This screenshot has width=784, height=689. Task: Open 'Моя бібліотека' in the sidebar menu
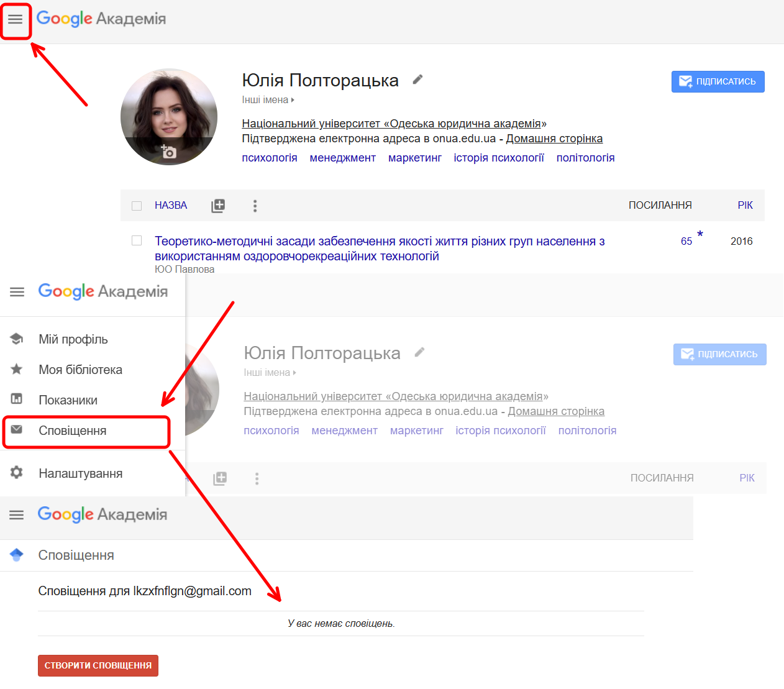[x=81, y=370]
